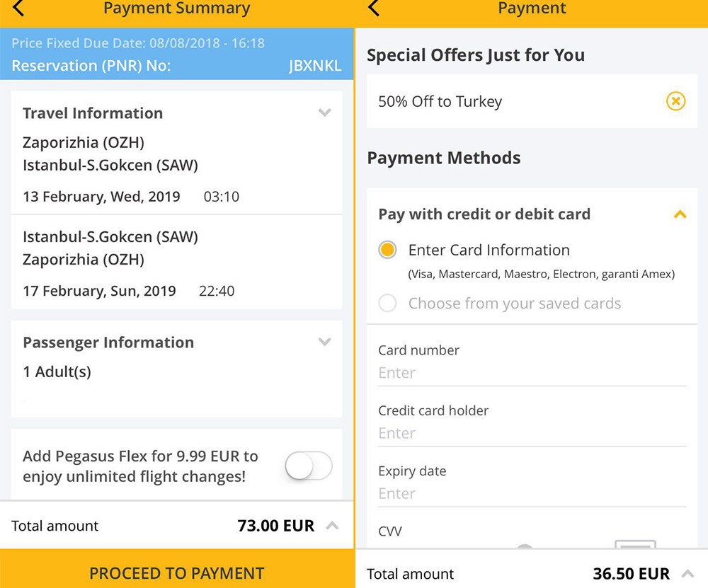Expand the 36.50 EUR total amount details
This screenshot has width=708, height=588.
687,573
